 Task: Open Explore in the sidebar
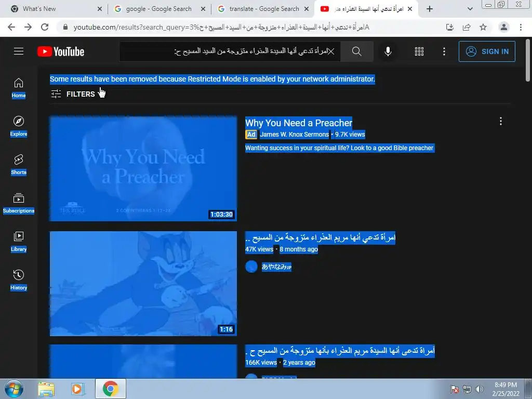[19, 126]
